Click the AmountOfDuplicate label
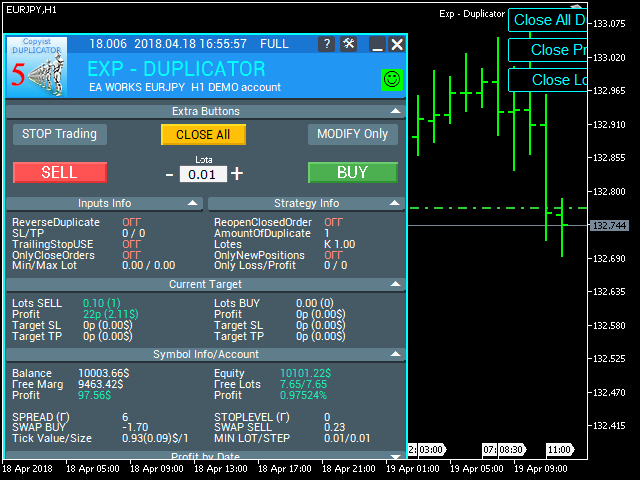The image size is (640, 480). coord(262,233)
